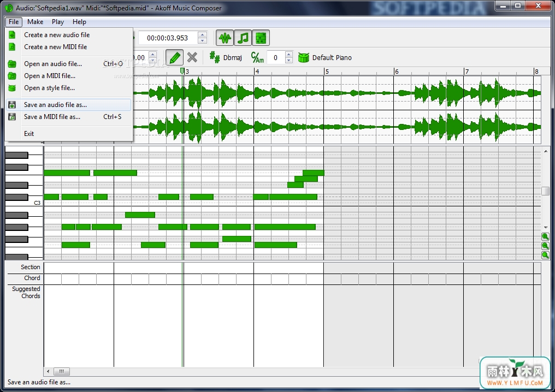Click the status bar text Save an audio file as...
Screen dimensions: 555x392
(39, 382)
